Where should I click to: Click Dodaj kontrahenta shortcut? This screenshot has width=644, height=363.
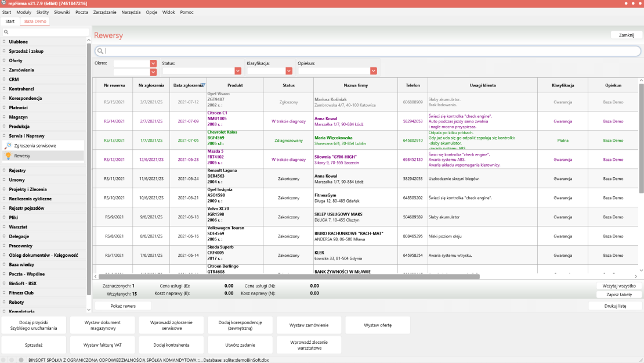171,345
